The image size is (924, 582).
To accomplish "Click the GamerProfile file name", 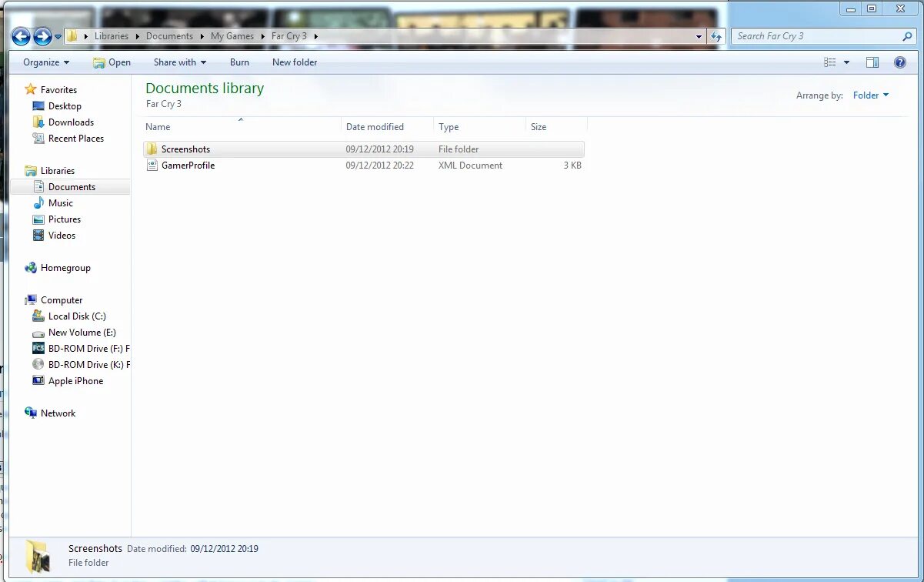I will (188, 166).
